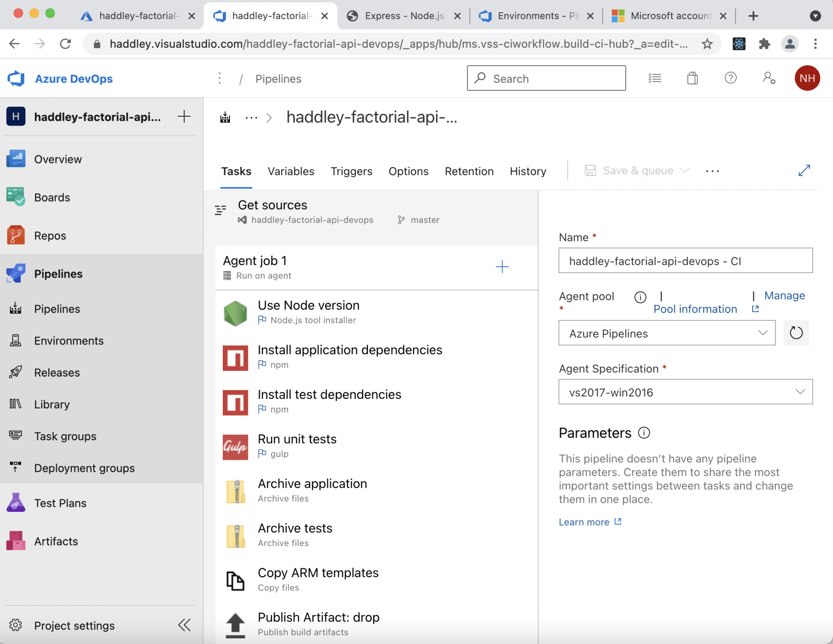833x644 pixels.
Task: Switch to the Triggers tab
Action: point(351,171)
